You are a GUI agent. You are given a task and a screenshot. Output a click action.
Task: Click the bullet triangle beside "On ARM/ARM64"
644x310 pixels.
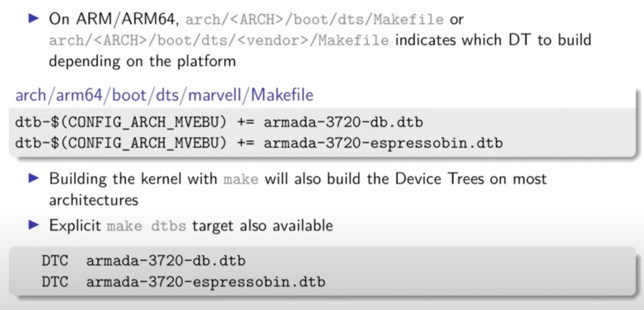pos(34,19)
